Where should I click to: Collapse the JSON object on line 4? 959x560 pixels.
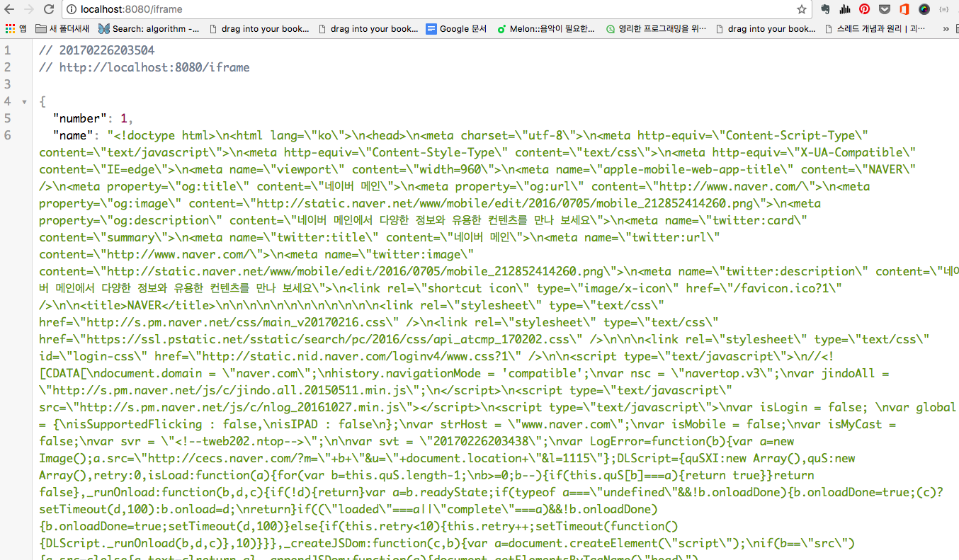click(x=25, y=101)
